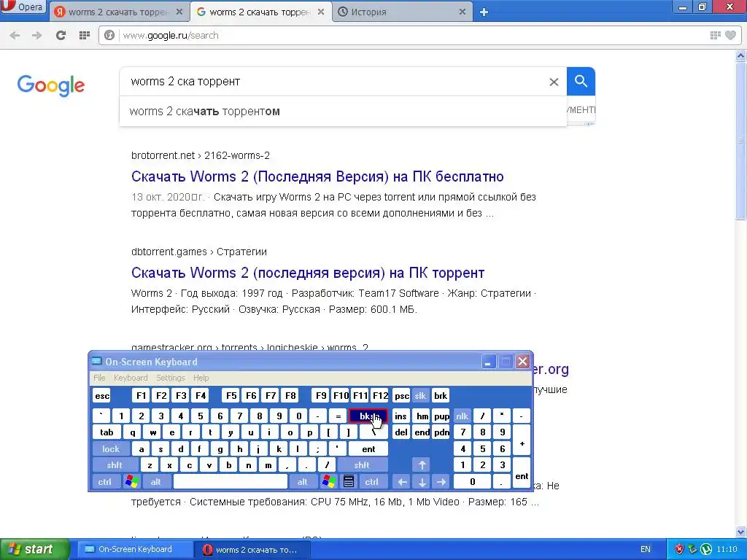Close the История tab
Viewport: 747px width, 560px height.
point(462,12)
